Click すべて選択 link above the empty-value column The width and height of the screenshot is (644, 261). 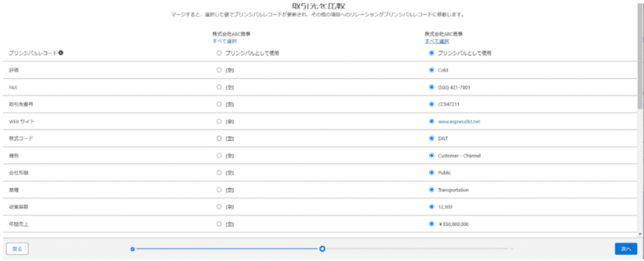(x=224, y=41)
